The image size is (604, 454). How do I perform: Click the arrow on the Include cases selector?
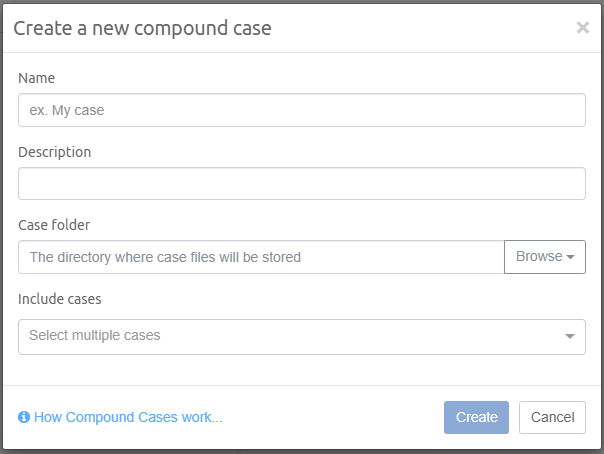pyautogui.click(x=569, y=337)
